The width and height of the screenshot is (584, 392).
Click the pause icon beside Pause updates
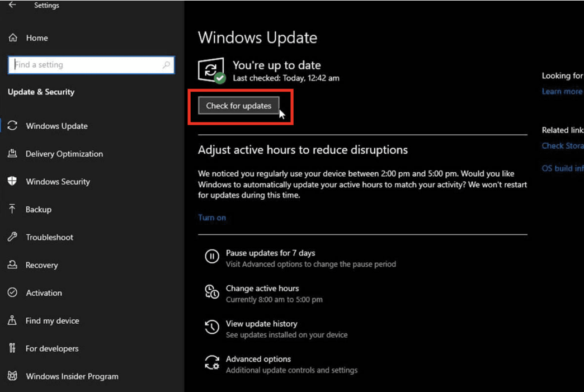point(212,257)
